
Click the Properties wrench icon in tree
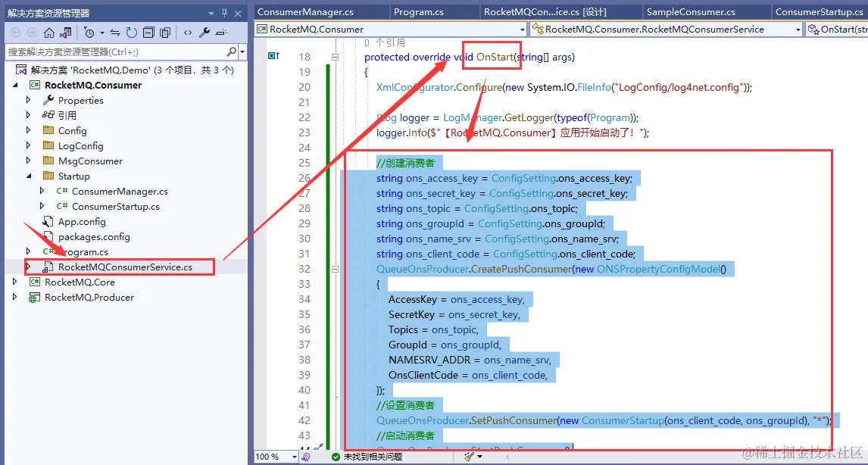coord(48,100)
